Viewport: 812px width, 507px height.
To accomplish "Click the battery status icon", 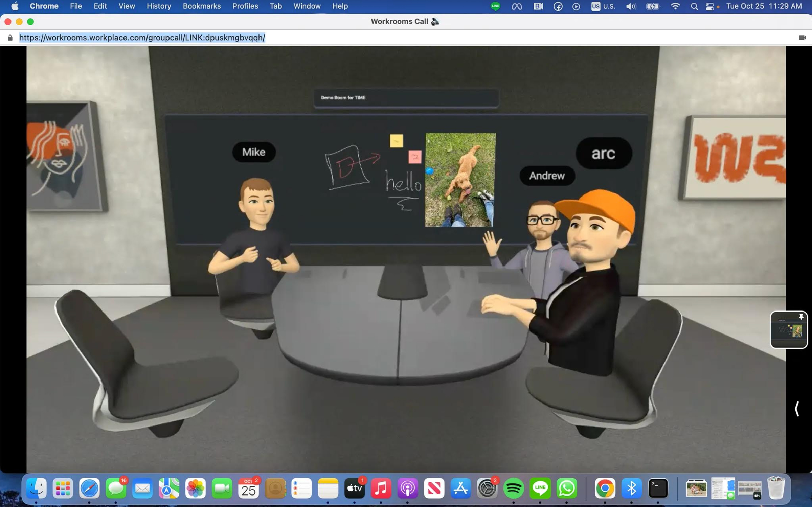I will [653, 6].
